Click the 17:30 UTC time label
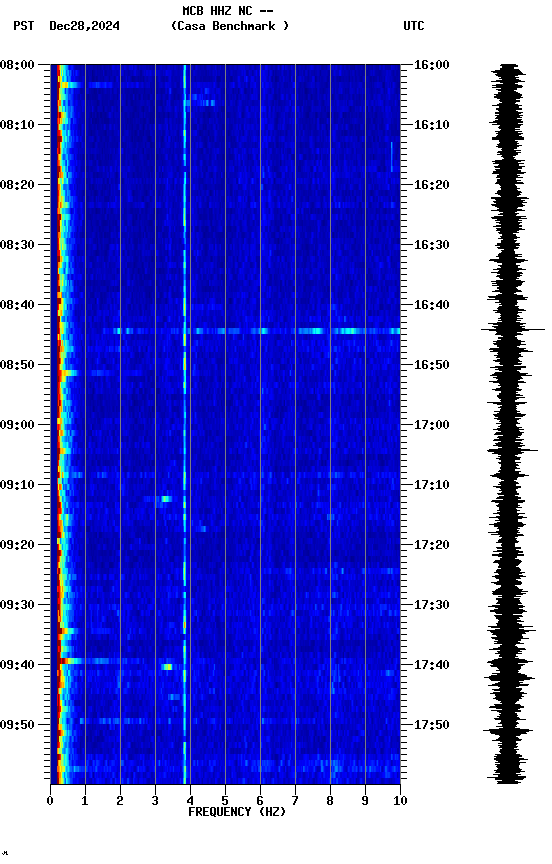Image resolution: width=552 pixels, height=864 pixels. coord(432,605)
